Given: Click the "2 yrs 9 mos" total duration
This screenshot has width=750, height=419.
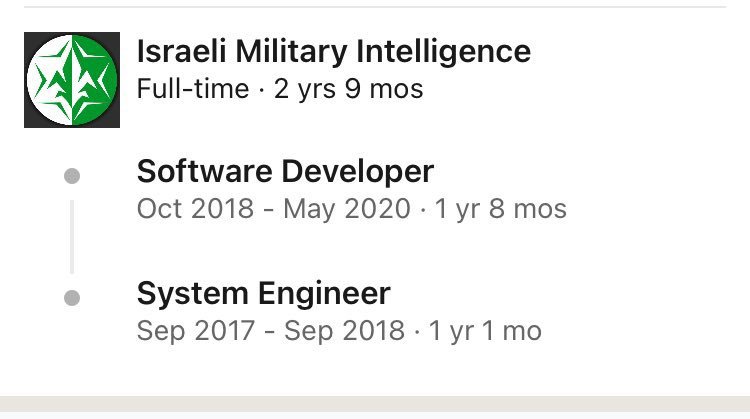Looking at the screenshot, I should (x=349, y=89).
